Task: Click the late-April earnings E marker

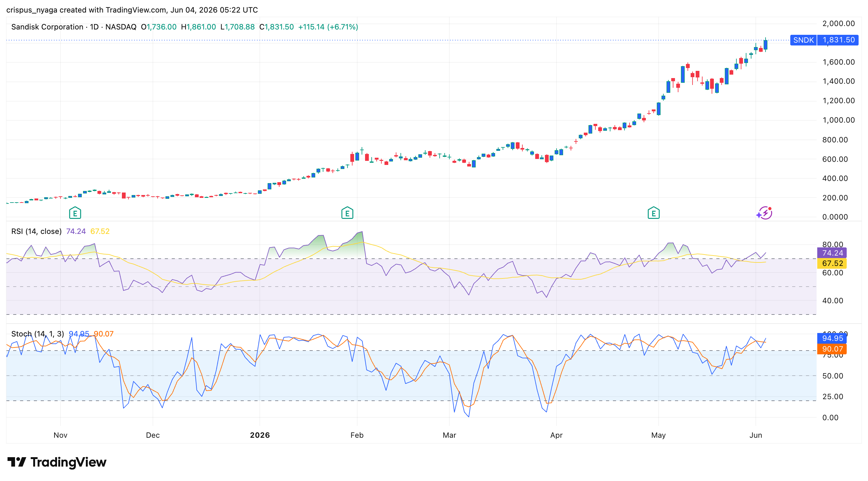Action: click(x=653, y=213)
